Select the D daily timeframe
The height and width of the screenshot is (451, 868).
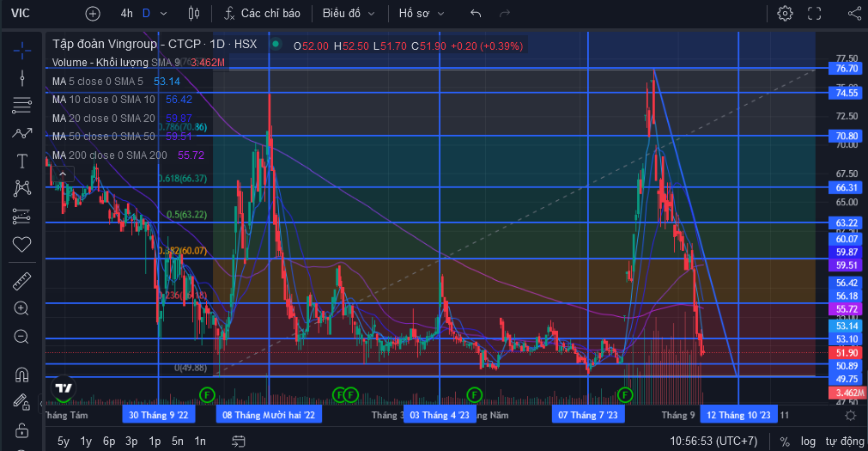pos(146,13)
